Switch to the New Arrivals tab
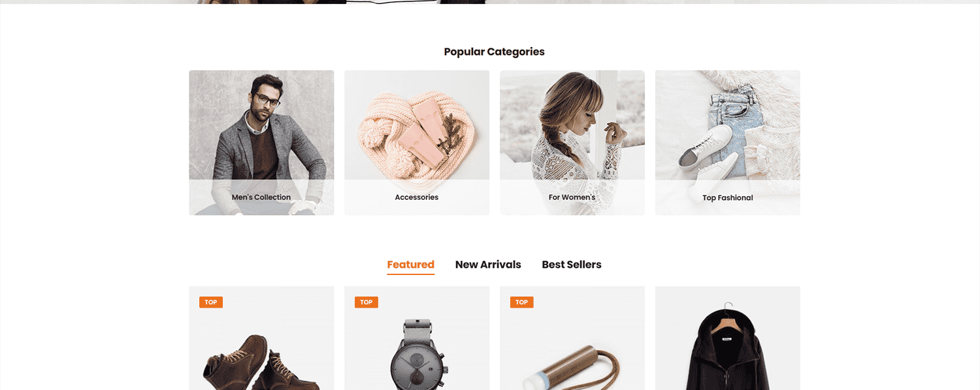Image resolution: width=980 pixels, height=390 pixels. pos(488,265)
